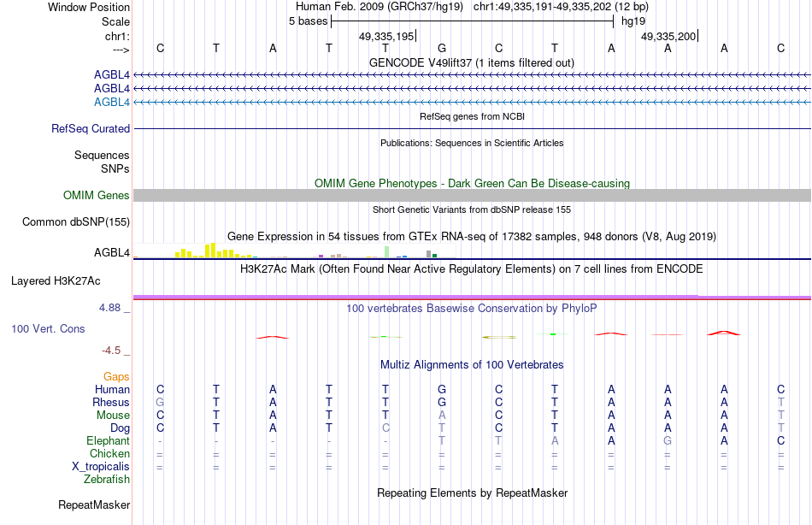This screenshot has width=812, height=525.
Task: Click the purple bar in GTEx expression chart
Action: point(321,256)
